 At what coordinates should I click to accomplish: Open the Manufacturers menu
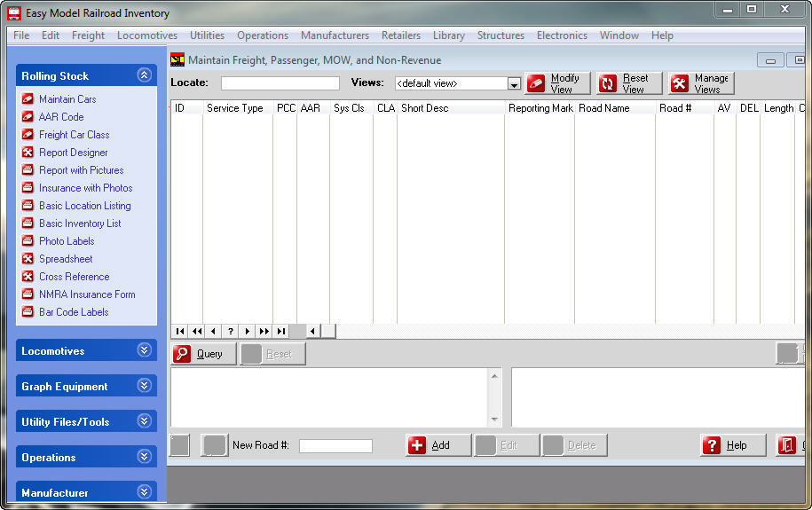[x=335, y=35]
